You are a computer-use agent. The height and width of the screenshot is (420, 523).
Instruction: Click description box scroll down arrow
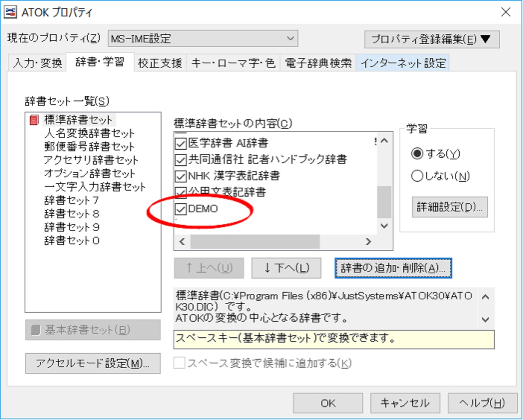click(485, 319)
